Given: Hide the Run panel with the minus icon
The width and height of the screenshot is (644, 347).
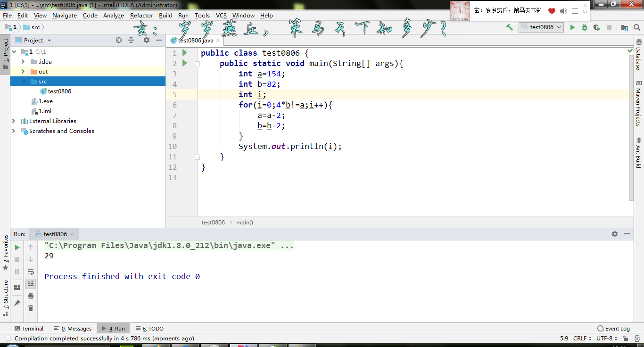Looking at the screenshot, I should click(x=627, y=234).
